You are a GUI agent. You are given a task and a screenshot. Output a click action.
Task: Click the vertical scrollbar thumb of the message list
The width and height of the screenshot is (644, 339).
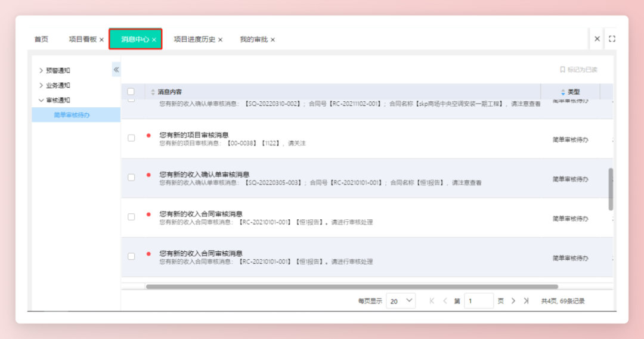pyautogui.click(x=611, y=189)
